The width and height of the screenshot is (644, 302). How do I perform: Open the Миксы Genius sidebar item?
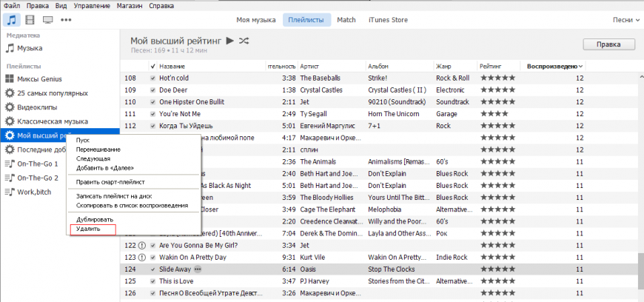tap(40, 79)
